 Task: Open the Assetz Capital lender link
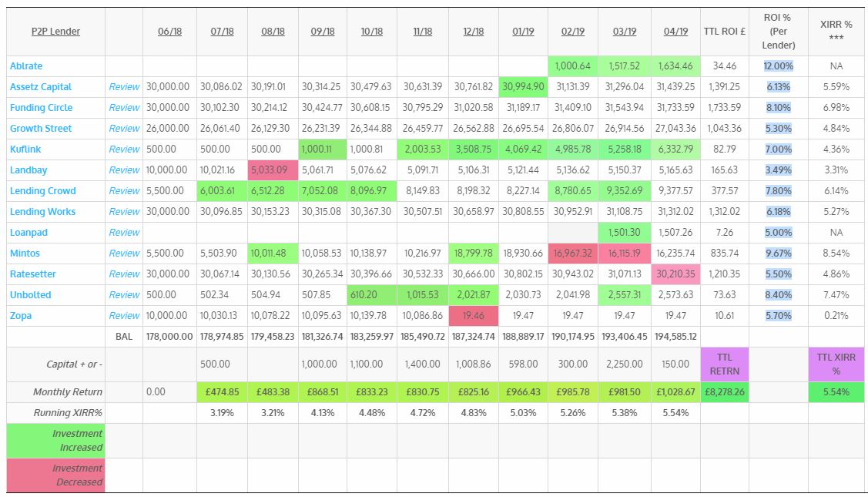[41, 87]
